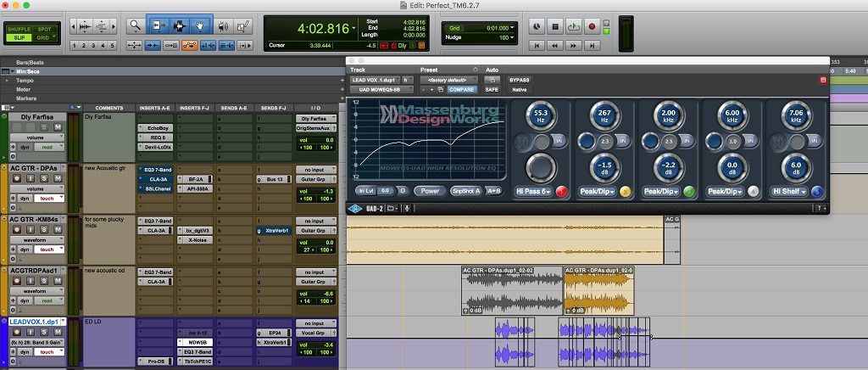
Task: Select the Zoomer tool
Action: 135,25
